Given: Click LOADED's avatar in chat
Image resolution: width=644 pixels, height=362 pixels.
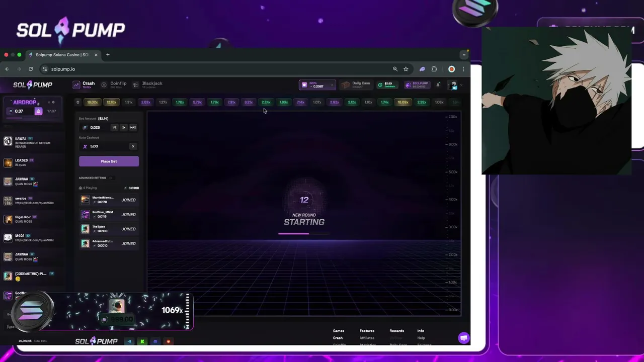Looking at the screenshot, I should [x=8, y=162].
